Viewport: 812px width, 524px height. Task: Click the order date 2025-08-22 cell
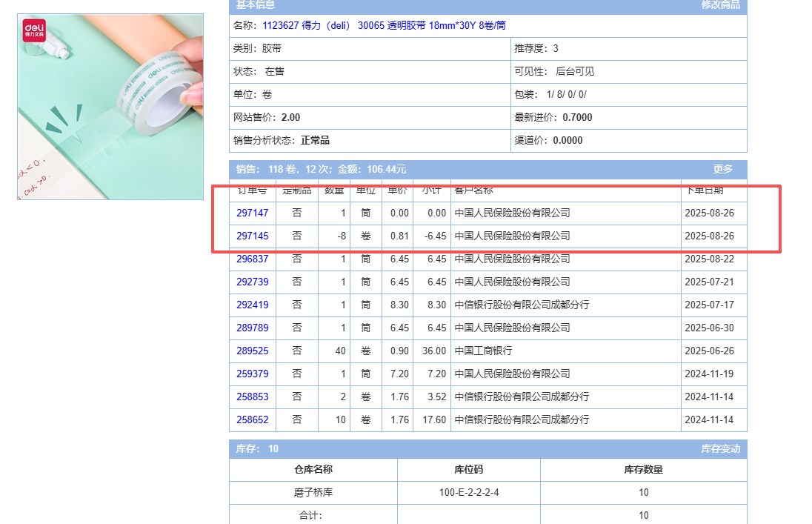pyautogui.click(x=714, y=259)
